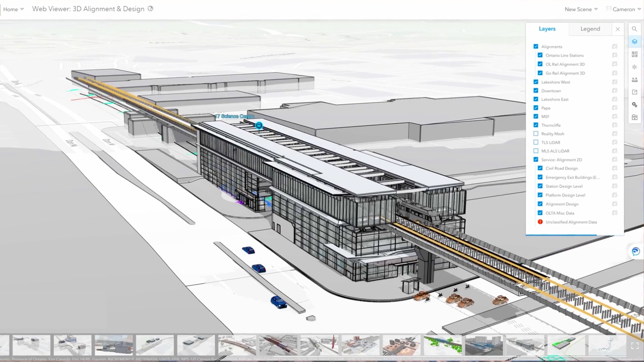Image resolution: width=644 pixels, height=362 pixels.
Task: Enable the TLS LiDAR layer checkbox
Action: pos(536,142)
